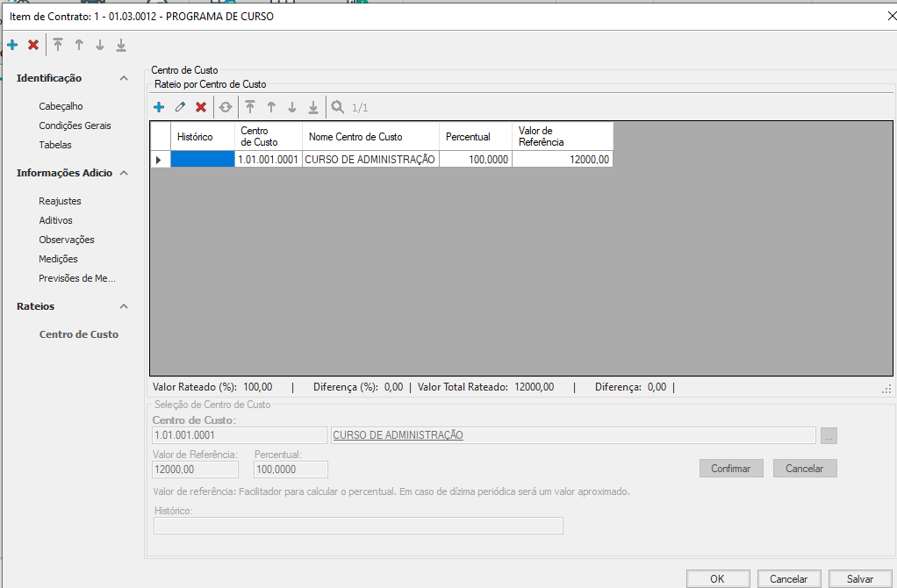This screenshot has height=588, width=897.
Task: Collapse the Rateios section
Action: point(124,306)
